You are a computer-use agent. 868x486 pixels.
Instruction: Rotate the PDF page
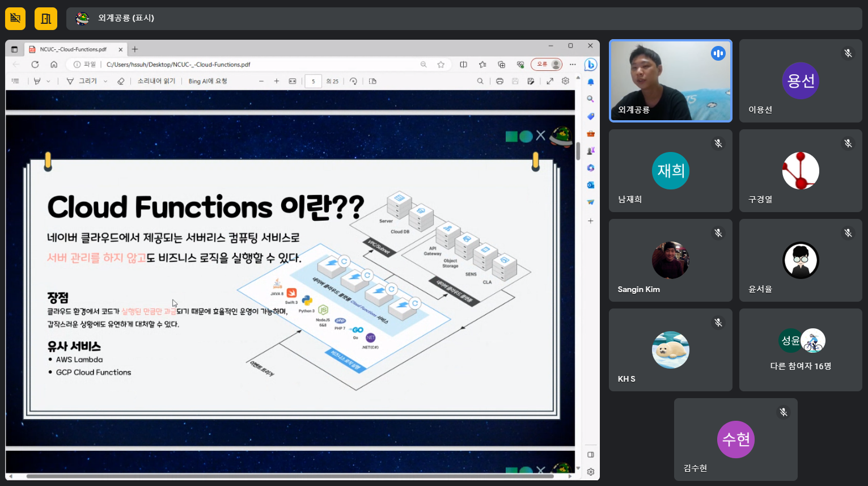tap(353, 81)
